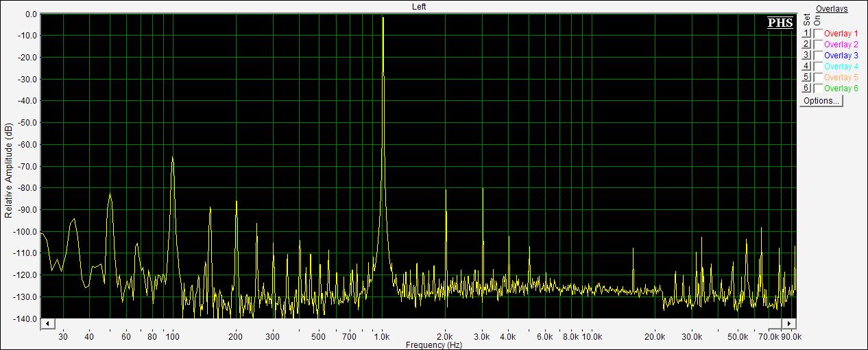Image resolution: width=868 pixels, height=350 pixels.
Task: Click the Overlays heading text
Action: [832, 9]
